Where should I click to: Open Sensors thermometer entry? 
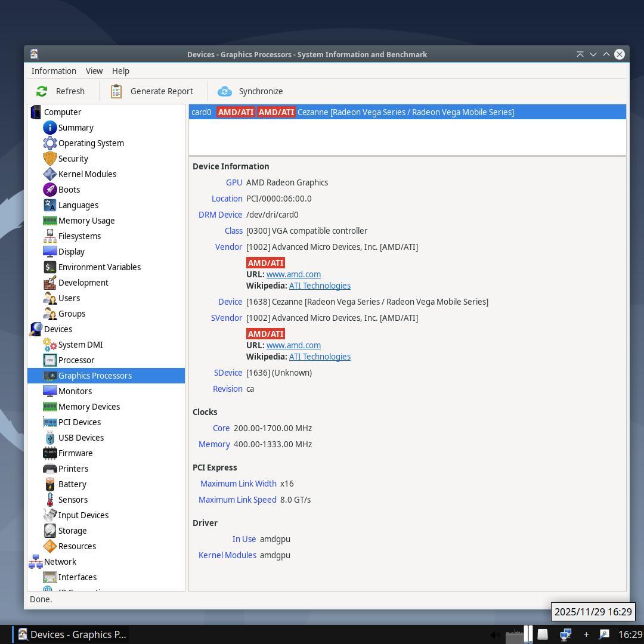[x=50, y=500]
